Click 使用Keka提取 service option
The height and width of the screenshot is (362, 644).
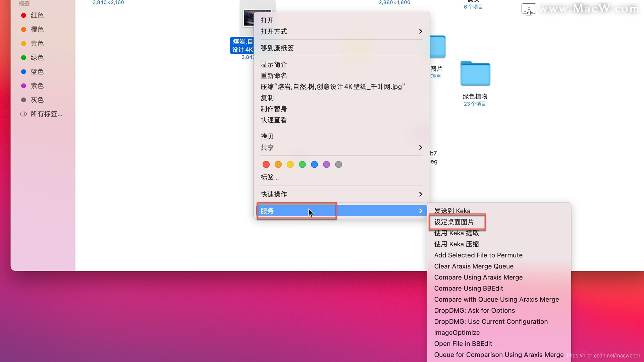pos(457,233)
